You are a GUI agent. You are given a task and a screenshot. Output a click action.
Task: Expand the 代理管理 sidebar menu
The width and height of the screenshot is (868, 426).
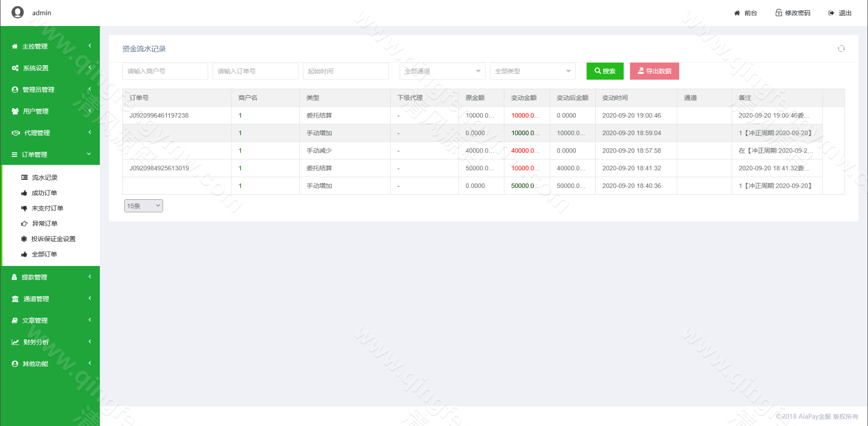pyautogui.click(x=50, y=133)
